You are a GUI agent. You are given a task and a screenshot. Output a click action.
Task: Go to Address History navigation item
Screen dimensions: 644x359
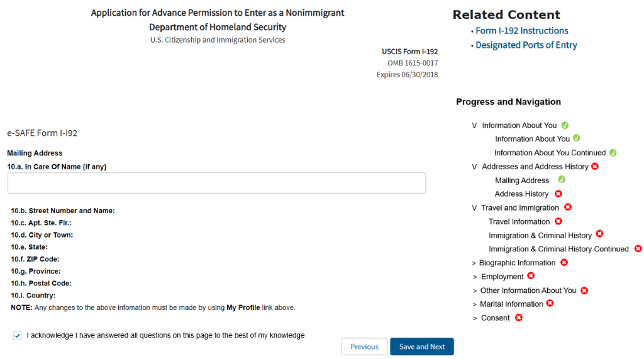521,194
